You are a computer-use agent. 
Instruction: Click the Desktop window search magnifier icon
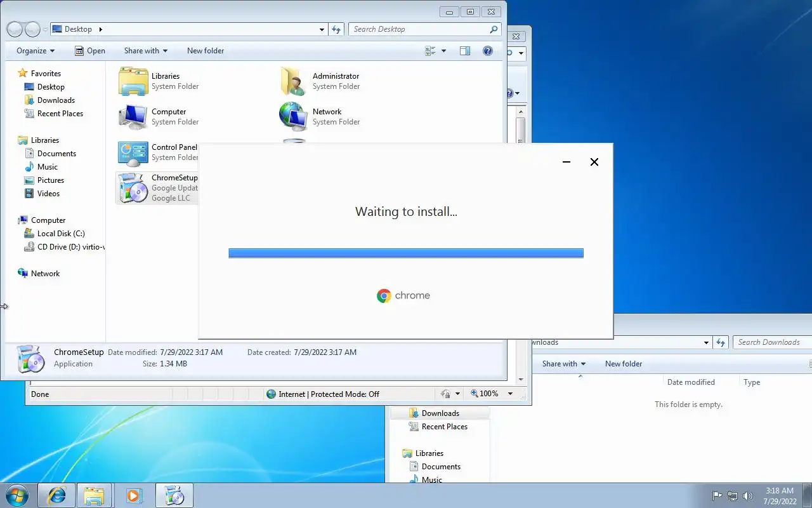pyautogui.click(x=494, y=29)
